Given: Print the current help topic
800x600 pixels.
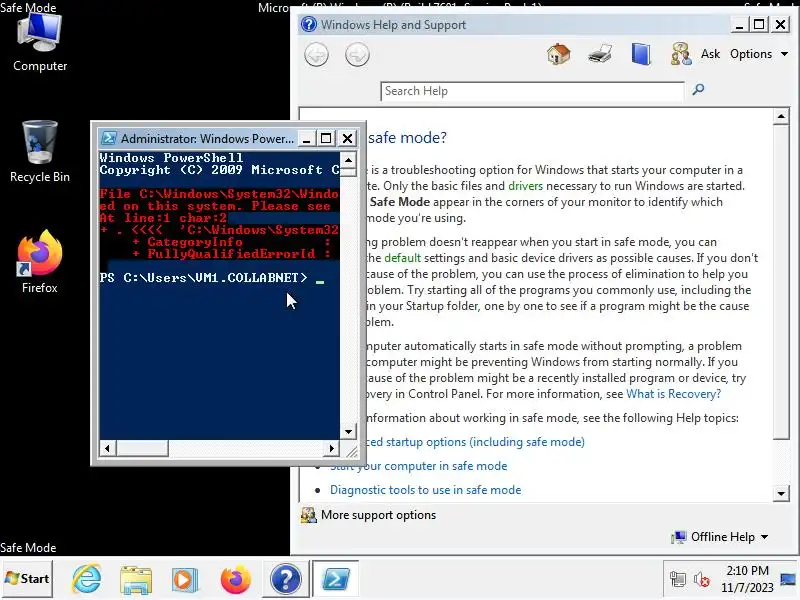Looking at the screenshot, I should click(599, 54).
